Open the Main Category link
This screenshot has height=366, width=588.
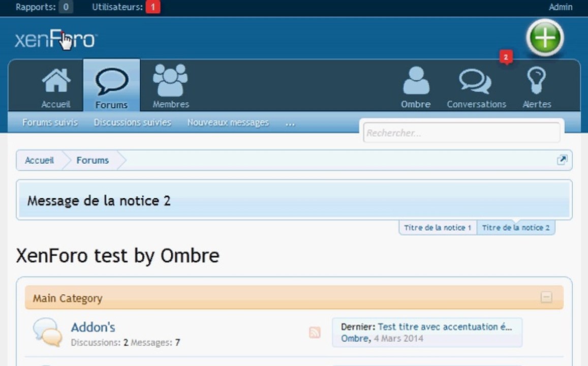coord(68,298)
